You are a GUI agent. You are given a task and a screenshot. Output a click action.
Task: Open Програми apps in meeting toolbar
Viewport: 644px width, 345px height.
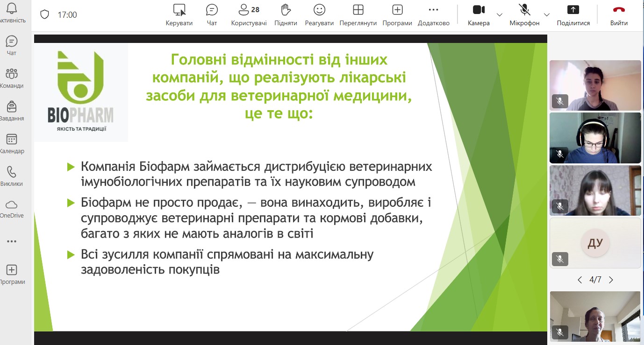(x=397, y=14)
